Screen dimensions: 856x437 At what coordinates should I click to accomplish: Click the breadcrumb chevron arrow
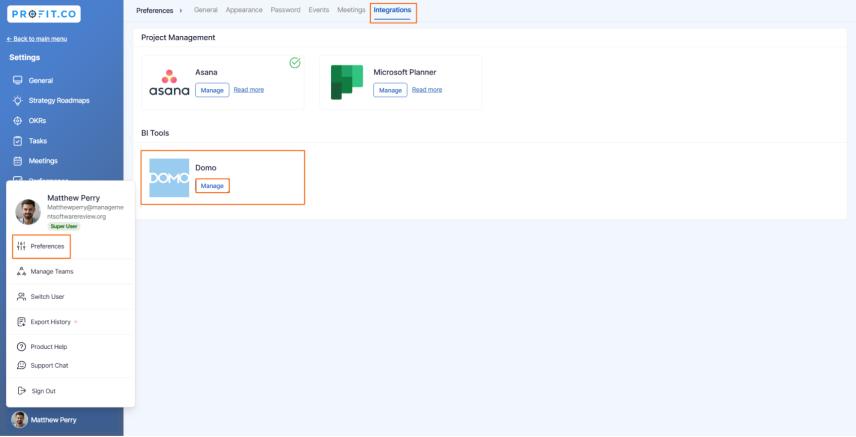pos(181,10)
